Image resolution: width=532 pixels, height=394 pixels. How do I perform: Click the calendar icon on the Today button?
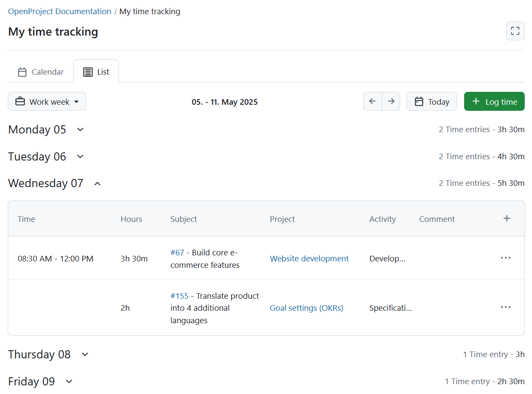419,101
